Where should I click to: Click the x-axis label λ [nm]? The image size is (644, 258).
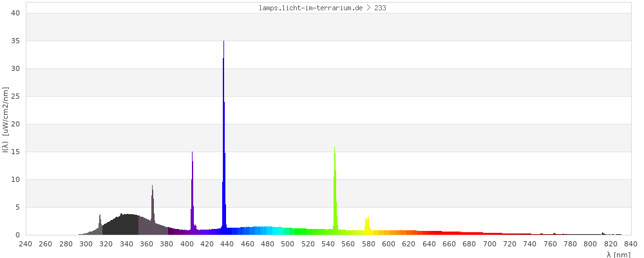click(x=618, y=255)
